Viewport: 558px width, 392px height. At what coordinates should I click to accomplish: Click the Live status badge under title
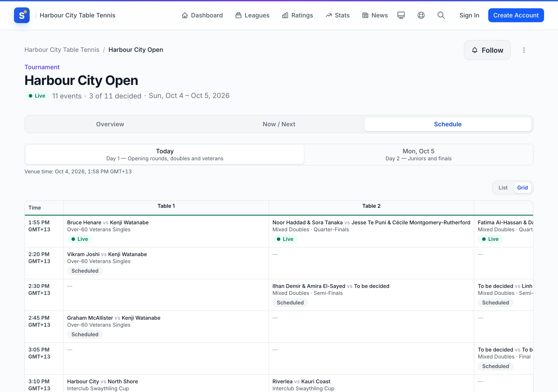37,96
